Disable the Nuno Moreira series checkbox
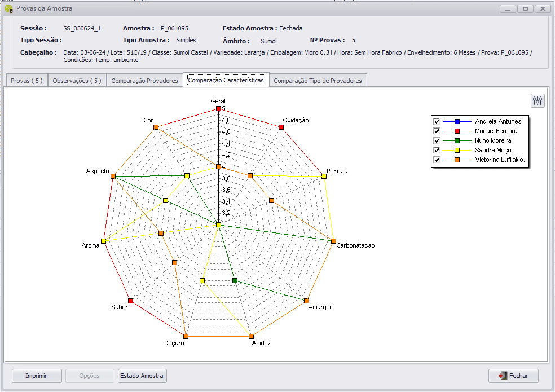Viewport: 555px width, 392px height. click(436, 140)
